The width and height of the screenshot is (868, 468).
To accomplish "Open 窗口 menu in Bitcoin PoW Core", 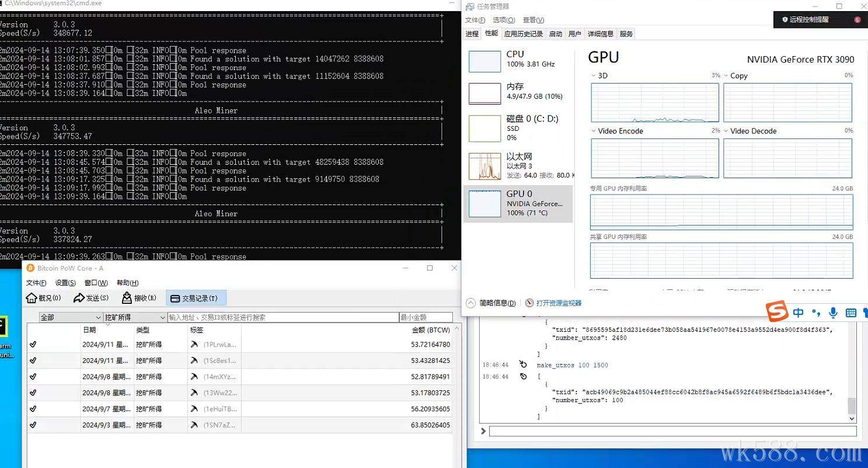I will pyautogui.click(x=96, y=283).
